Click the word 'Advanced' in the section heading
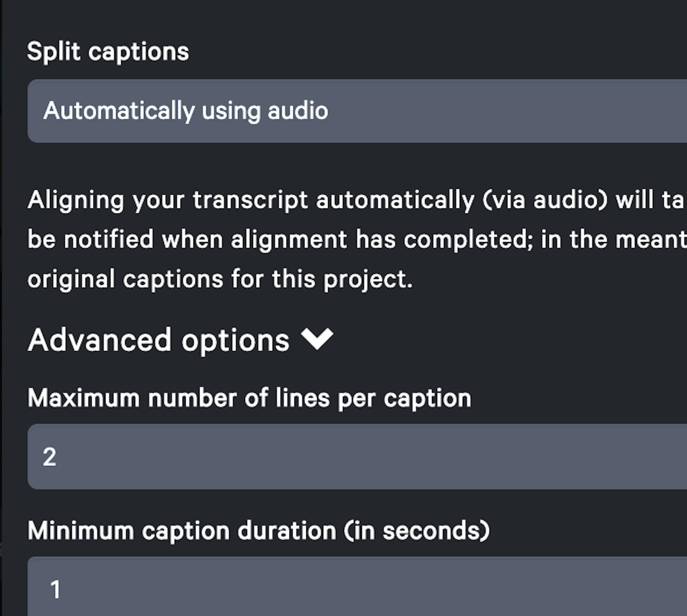The image size is (687, 616). (100, 340)
